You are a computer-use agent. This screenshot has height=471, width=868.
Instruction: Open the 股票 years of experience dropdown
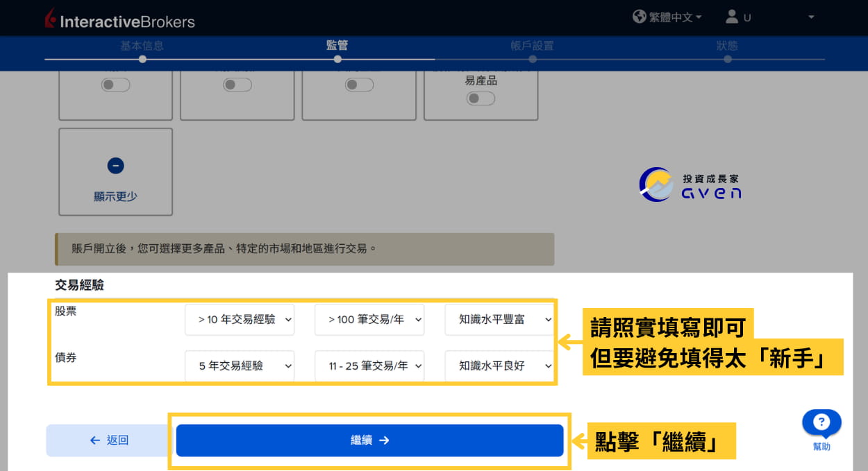[240, 320]
